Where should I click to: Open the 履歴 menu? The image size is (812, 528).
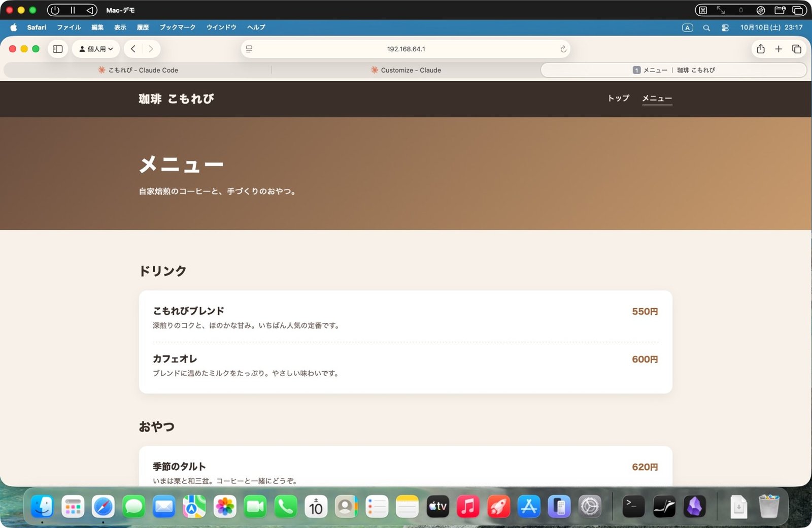(143, 27)
